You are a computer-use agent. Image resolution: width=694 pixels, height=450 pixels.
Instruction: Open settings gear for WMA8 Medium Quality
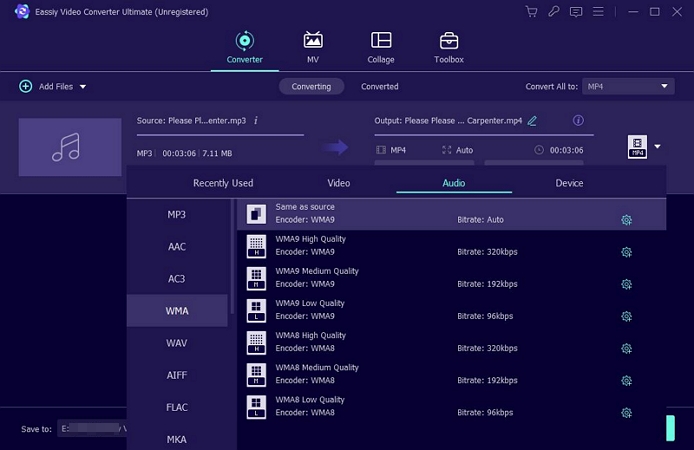[x=626, y=381]
